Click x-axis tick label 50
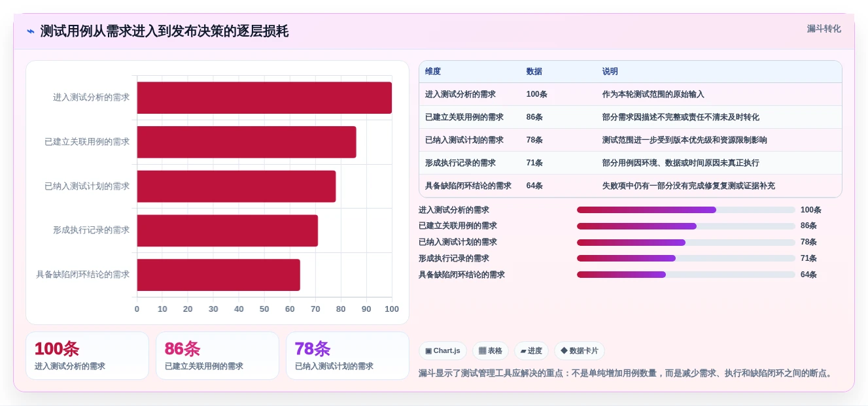This screenshot has height=406, width=868. pos(264,309)
